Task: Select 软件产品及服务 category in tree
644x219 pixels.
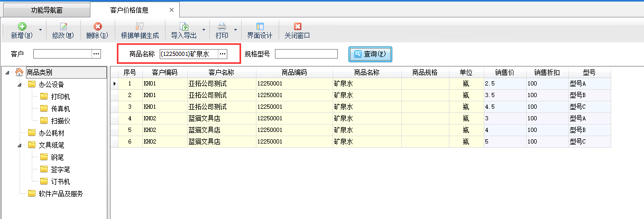Action: [61, 194]
